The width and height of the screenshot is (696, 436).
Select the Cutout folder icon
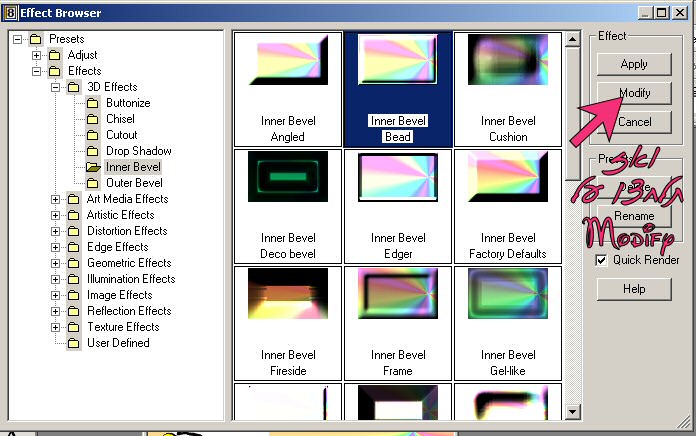tap(92, 135)
